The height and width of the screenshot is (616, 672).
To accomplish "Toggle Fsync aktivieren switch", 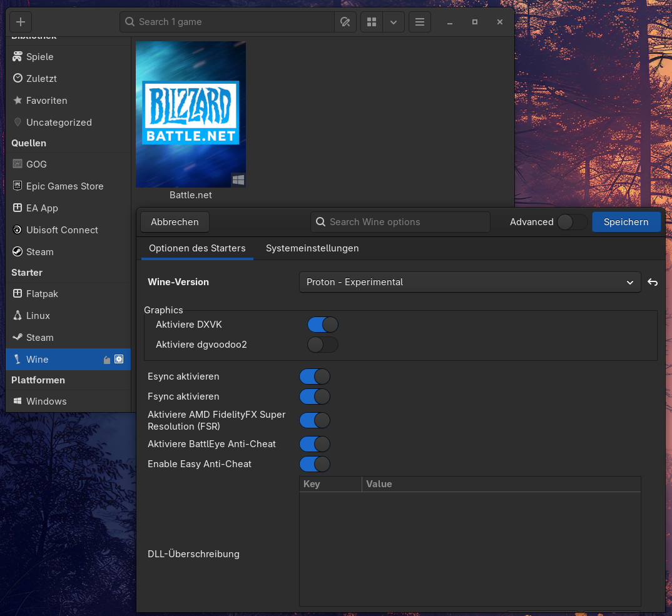I will 315,396.
